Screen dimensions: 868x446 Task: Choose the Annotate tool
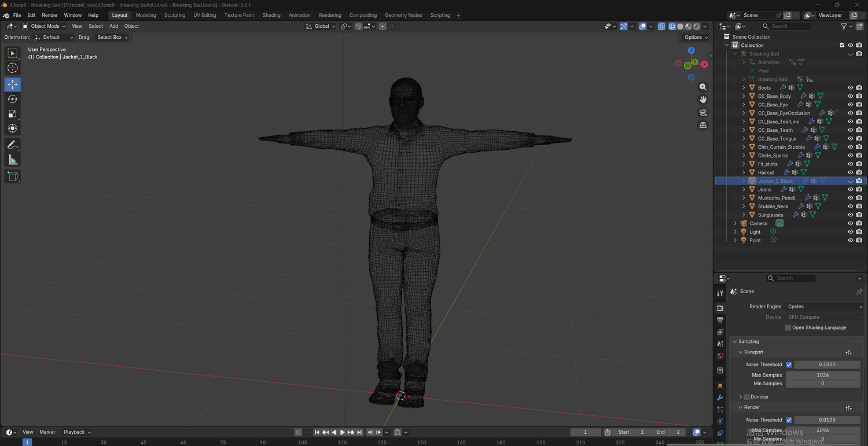[x=12, y=145]
